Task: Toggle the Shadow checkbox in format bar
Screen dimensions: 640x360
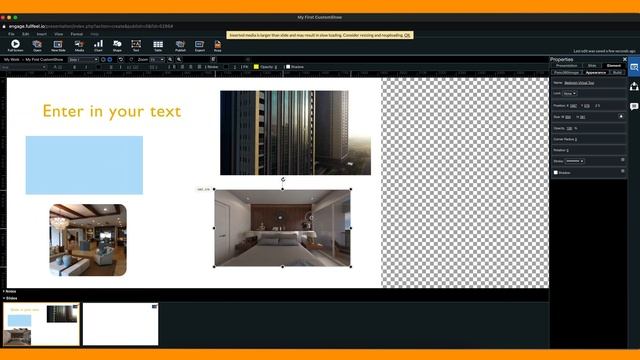Action: tap(288, 67)
